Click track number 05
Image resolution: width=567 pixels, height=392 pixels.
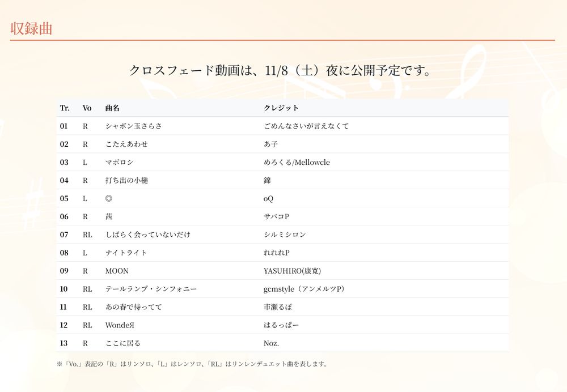64,198
